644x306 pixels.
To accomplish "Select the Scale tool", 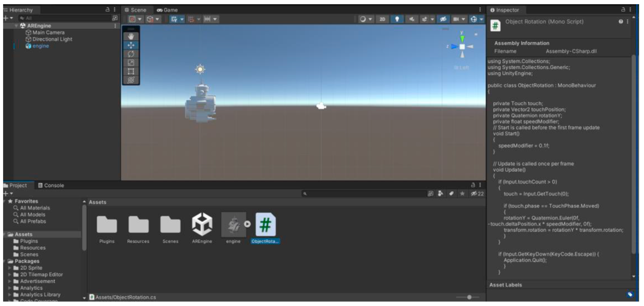I will pos(131,63).
